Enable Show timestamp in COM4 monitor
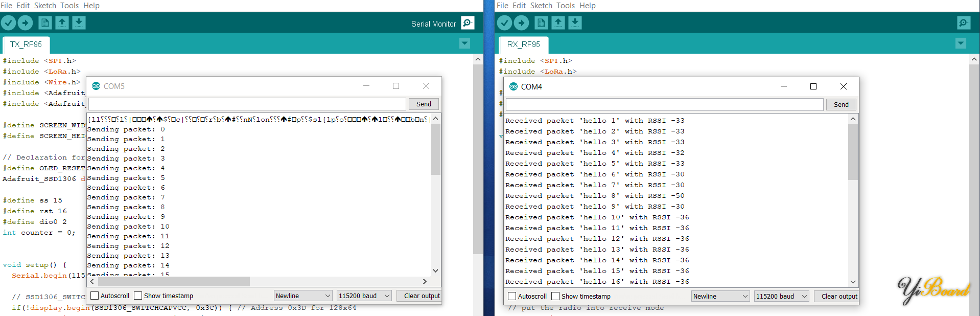980x316 pixels. (x=555, y=296)
